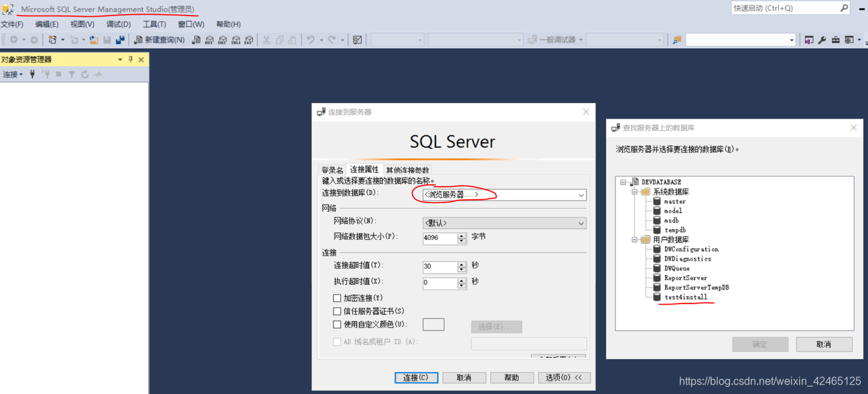Screen dimensions: 868x394
Task: Click the 执行超时值 value field
Action: point(440,283)
